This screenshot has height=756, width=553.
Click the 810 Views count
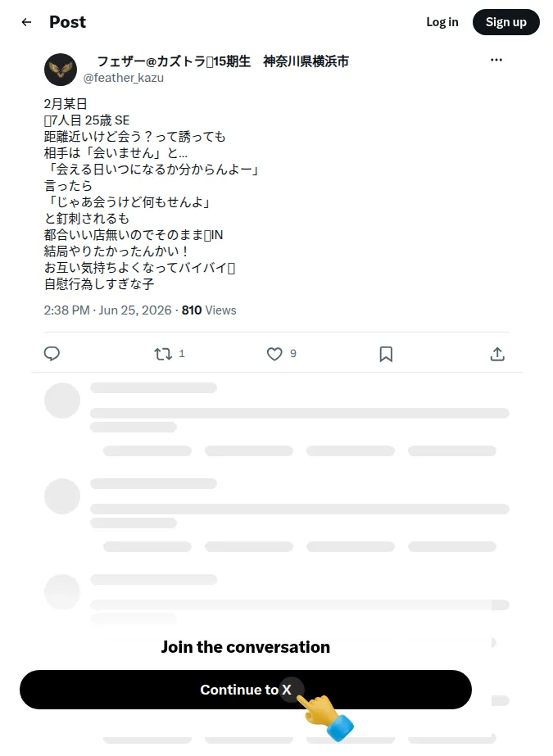point(209,310)
